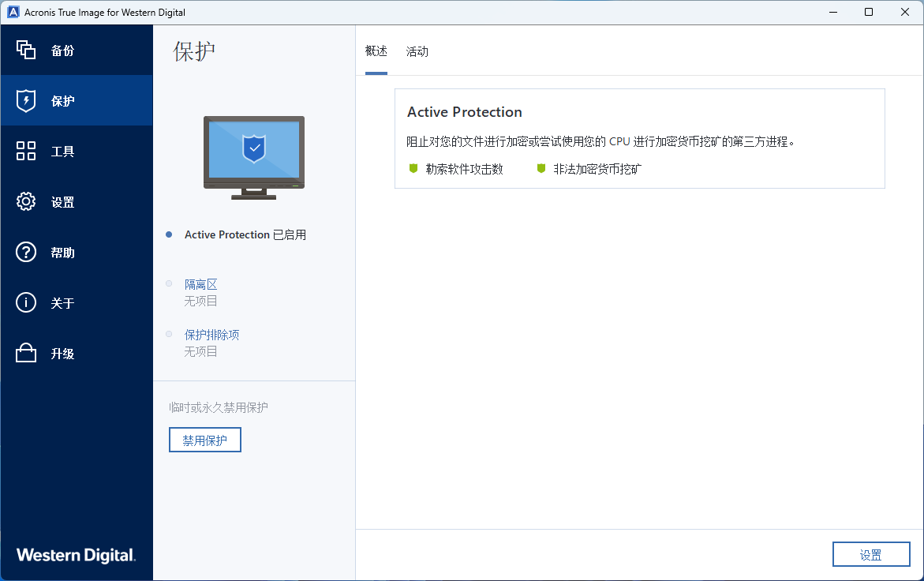This screenshot has height=581, width=924.
Task: Click the About (关于) info icon
Action: point(26,303)
